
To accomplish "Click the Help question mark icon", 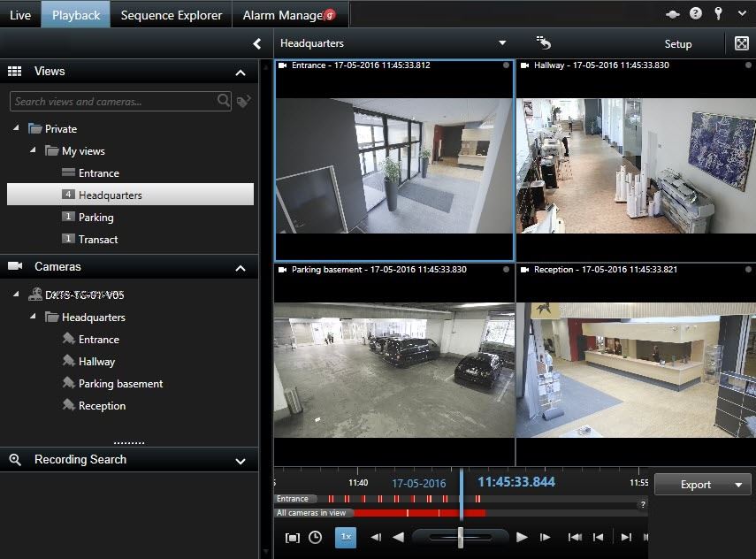I will coord(696,14).
